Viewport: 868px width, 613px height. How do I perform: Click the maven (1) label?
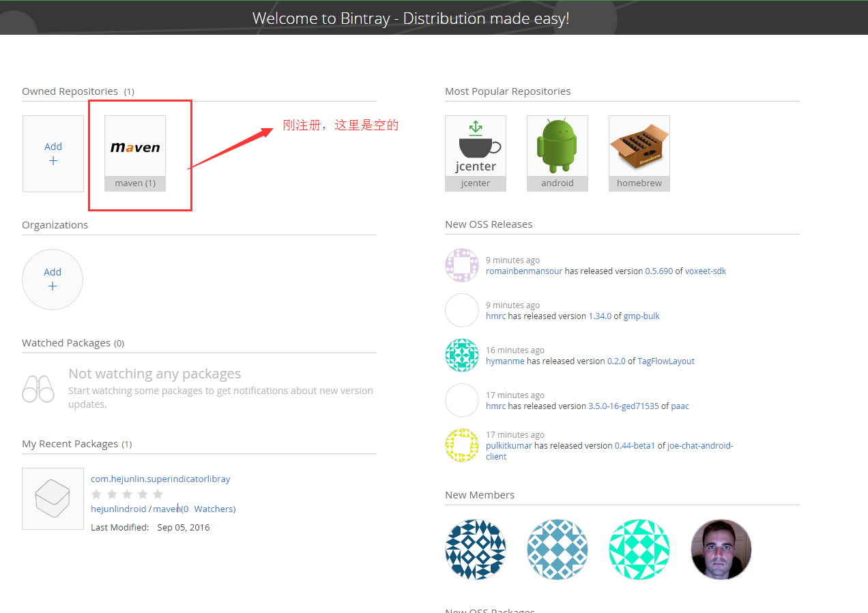(135, 183)
